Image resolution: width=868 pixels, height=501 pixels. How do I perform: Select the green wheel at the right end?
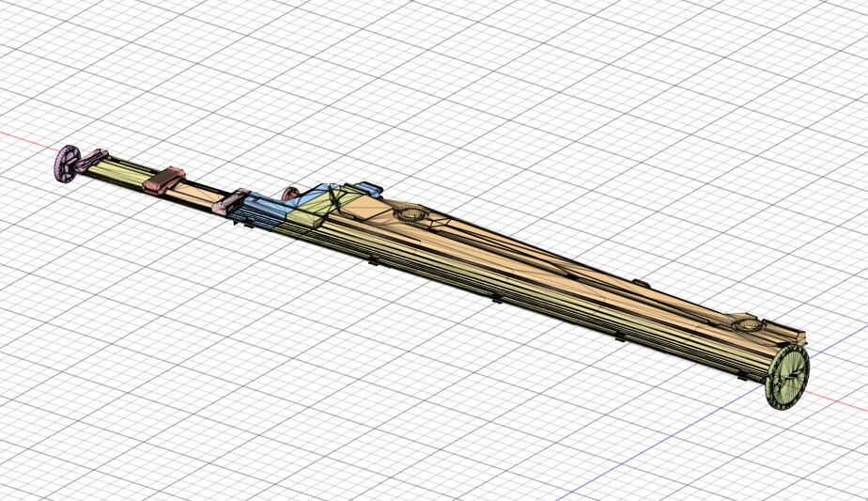tap(785, 378)
